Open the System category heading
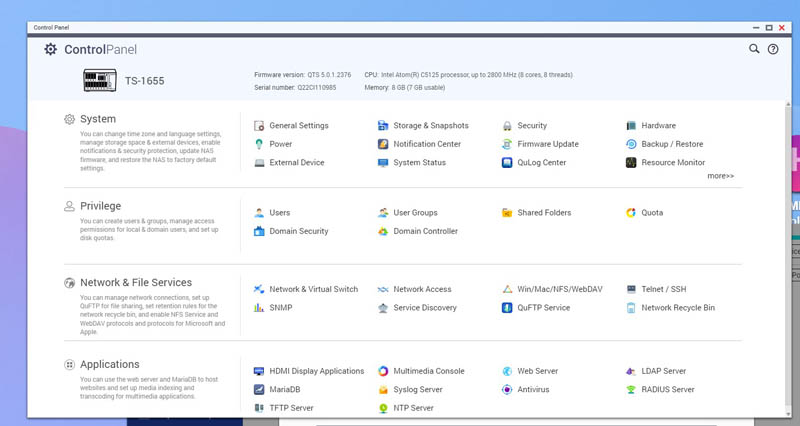This screenshot has height=426, width=800. [x=98, y=119]
